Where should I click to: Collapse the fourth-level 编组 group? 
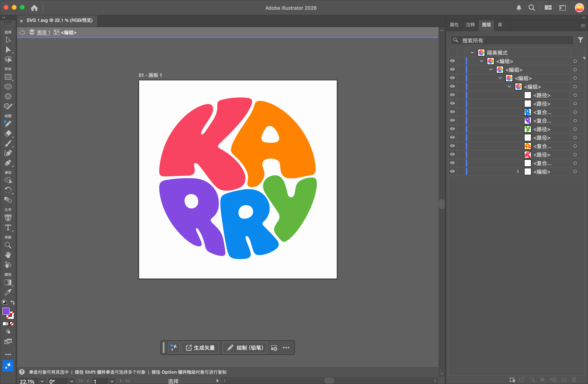[x=509, y=86]
